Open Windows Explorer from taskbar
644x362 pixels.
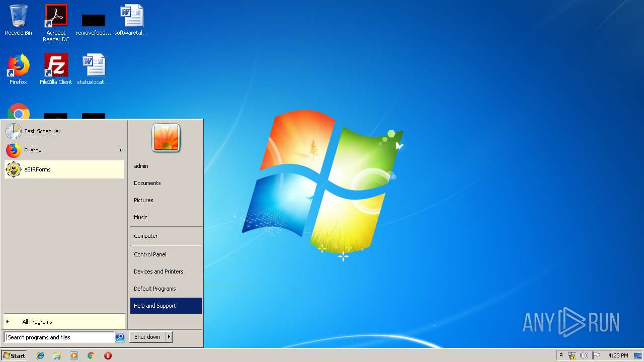pos(57,355)
